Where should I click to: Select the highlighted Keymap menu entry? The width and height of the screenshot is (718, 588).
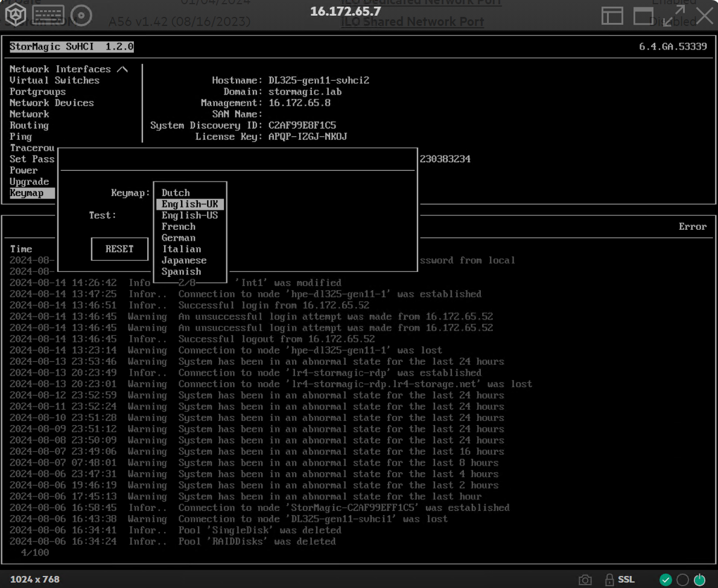click(32, 193)
